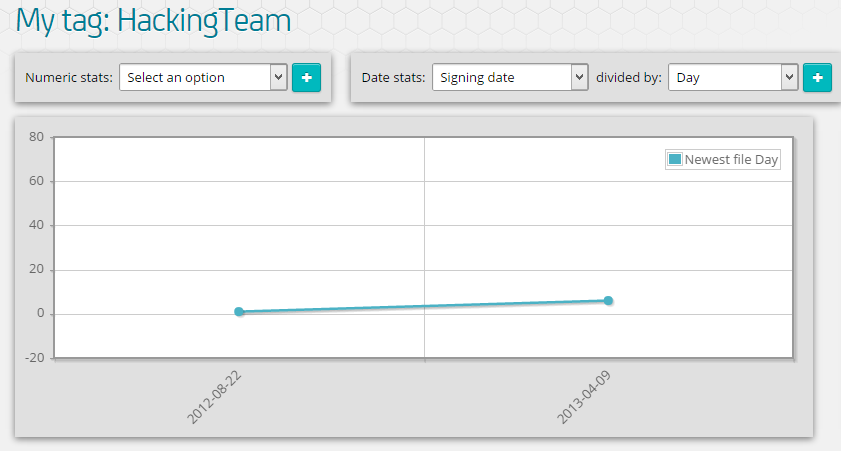Click the plus button beside Numeric stats
The height and width of the screenshot is (451, 841).
click(306, 77)
